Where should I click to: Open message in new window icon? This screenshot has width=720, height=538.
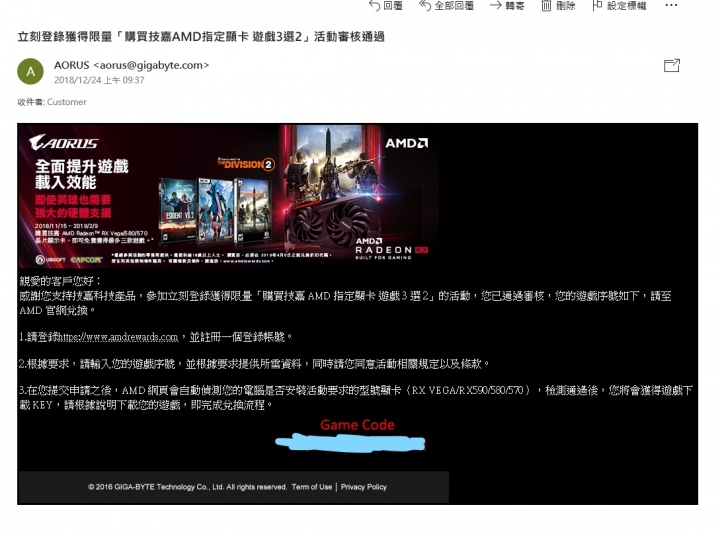tap(672, 66)
